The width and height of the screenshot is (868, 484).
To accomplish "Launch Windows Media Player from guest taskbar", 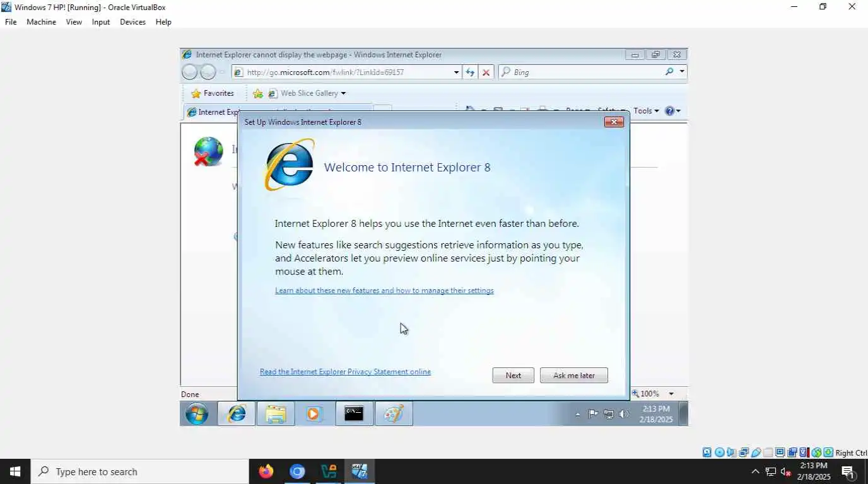I will point(314,414).
